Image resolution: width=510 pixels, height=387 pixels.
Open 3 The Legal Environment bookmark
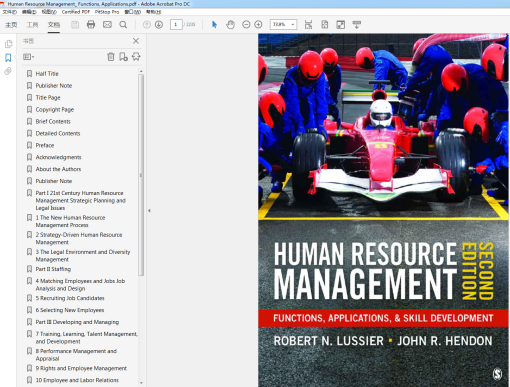(83, 256)
